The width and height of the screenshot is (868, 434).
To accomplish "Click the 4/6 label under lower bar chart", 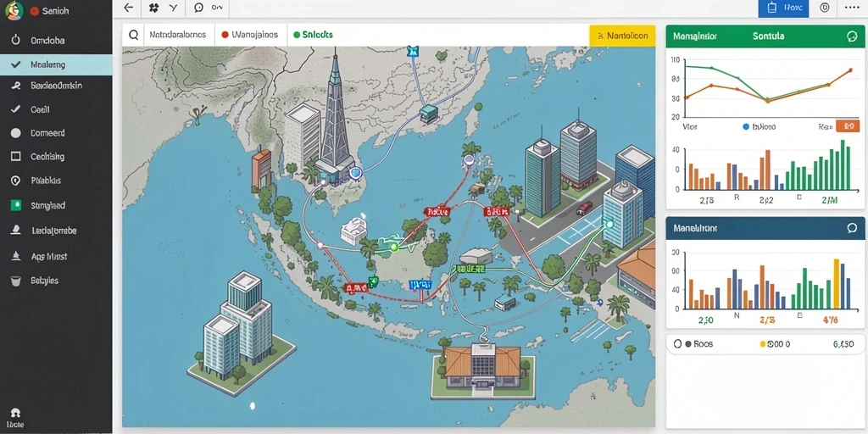I will click(831, 320).
